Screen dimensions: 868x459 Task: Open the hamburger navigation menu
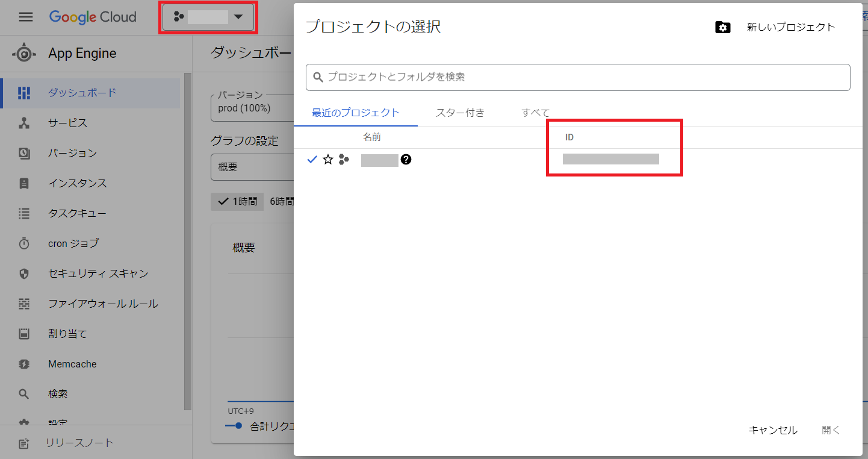click(26, 17)
